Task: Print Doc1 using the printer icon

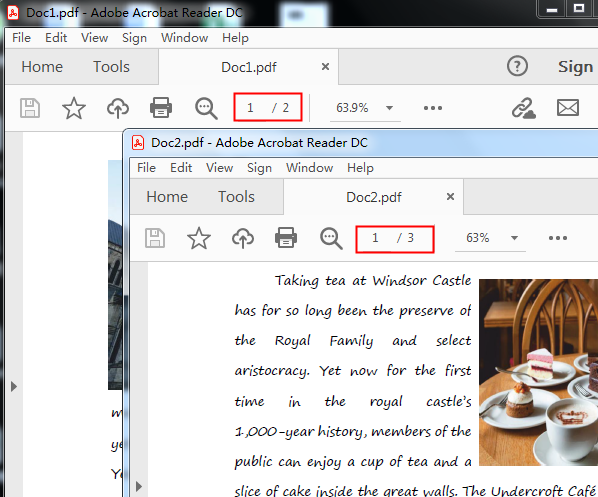Action: [161, 108]
